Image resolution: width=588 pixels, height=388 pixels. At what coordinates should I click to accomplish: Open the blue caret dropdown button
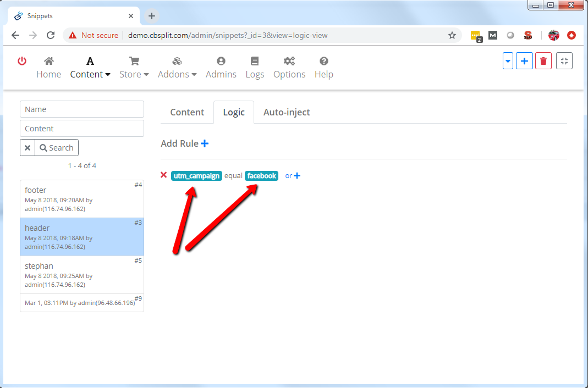click(x=508, y=61)
